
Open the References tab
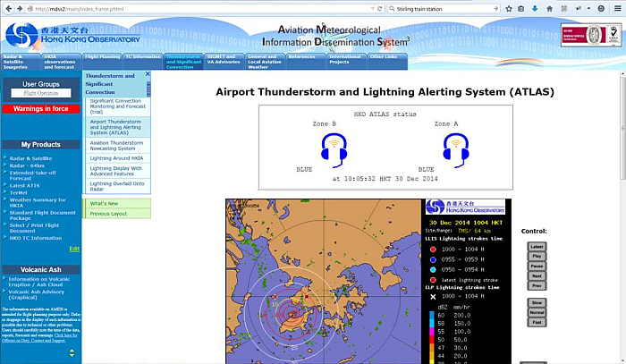point(306,62)
